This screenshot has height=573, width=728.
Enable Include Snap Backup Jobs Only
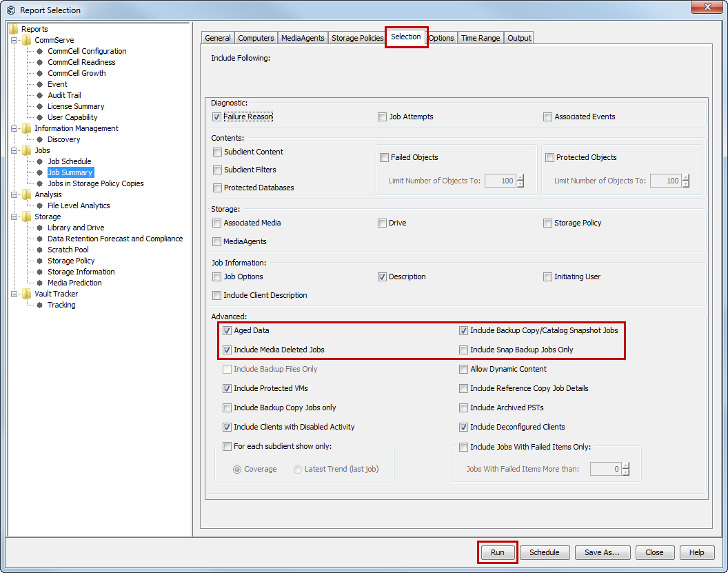click(x=463, y=350)
